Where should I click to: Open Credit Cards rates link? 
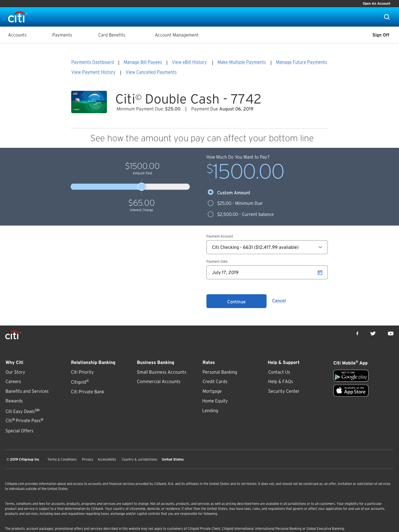[x=215, y=382]
